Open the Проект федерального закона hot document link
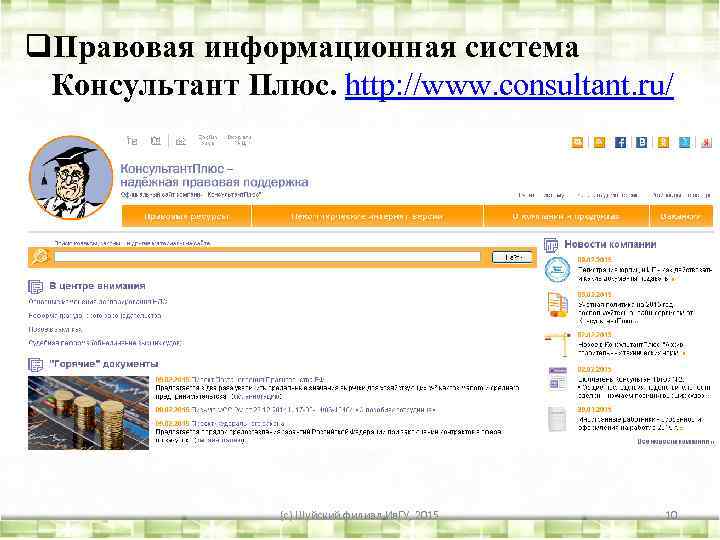Image resolution: width=720 pixels, height=540 pixels. [237, 423]
